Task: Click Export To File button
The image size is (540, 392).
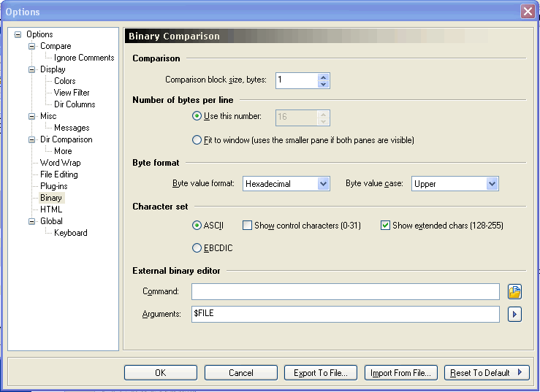Action: point(321,373)
